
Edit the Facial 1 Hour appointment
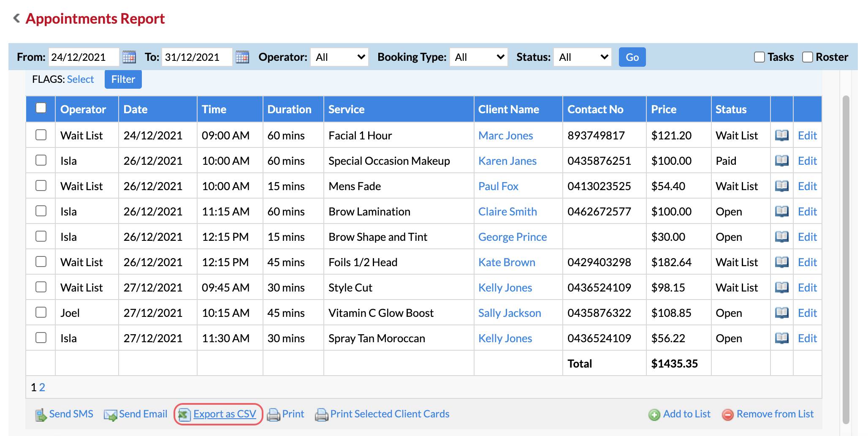tap(807, 136)
